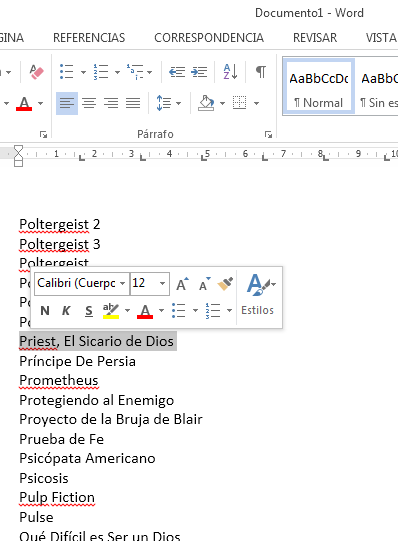This screenshot has height=547, width=398.
Task: Click the word Prometheus
Action: (59, 381)
